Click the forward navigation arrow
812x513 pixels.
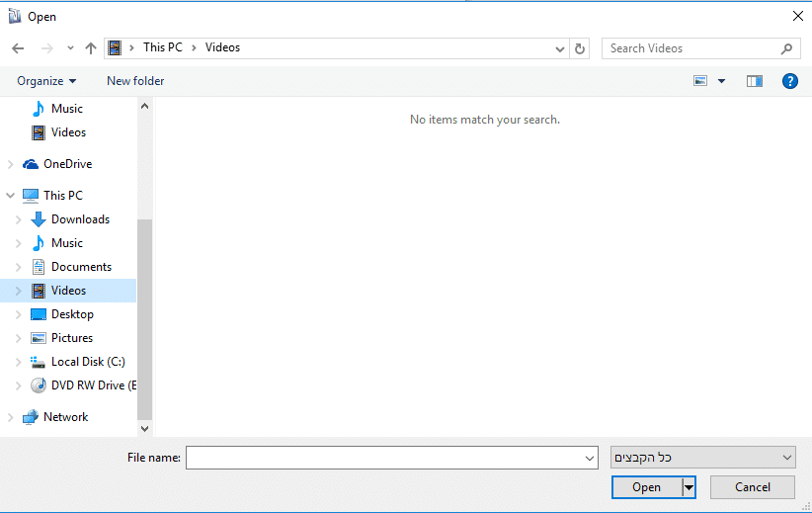coord(47,48)
